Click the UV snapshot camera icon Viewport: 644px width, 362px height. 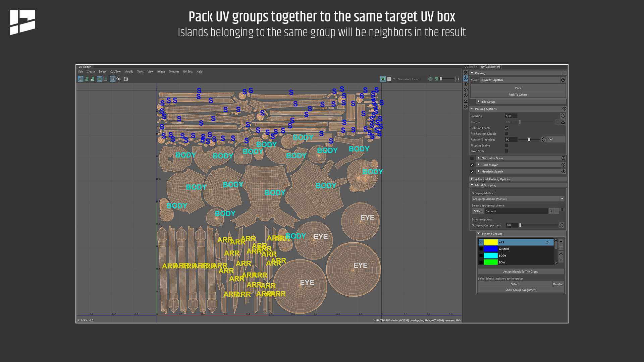126,79
